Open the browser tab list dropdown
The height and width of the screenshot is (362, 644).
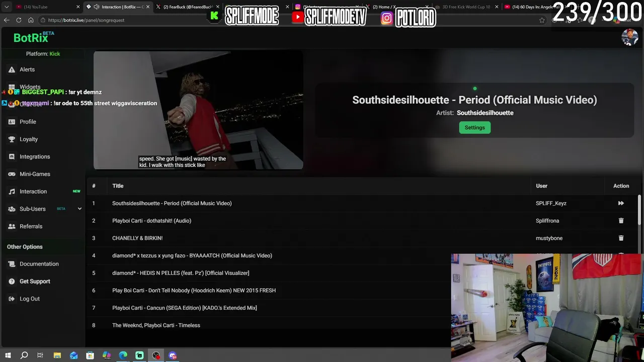[7, 7]
